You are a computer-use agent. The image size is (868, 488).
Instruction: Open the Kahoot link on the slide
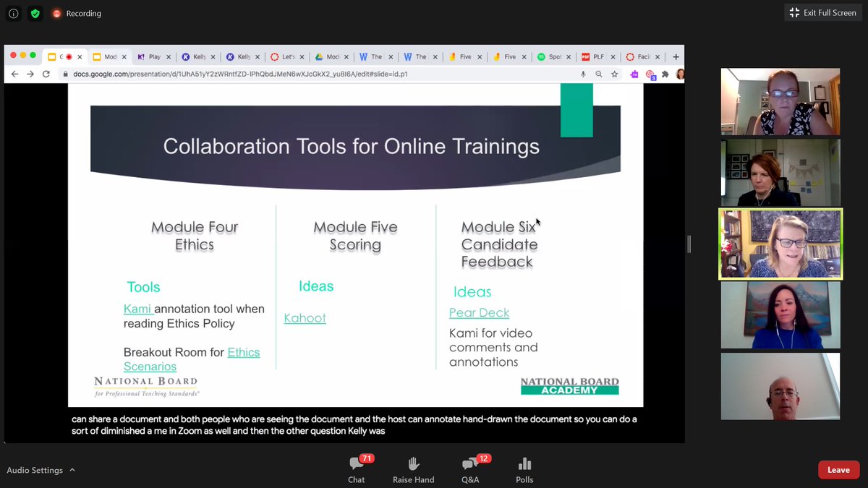(305, 318)
